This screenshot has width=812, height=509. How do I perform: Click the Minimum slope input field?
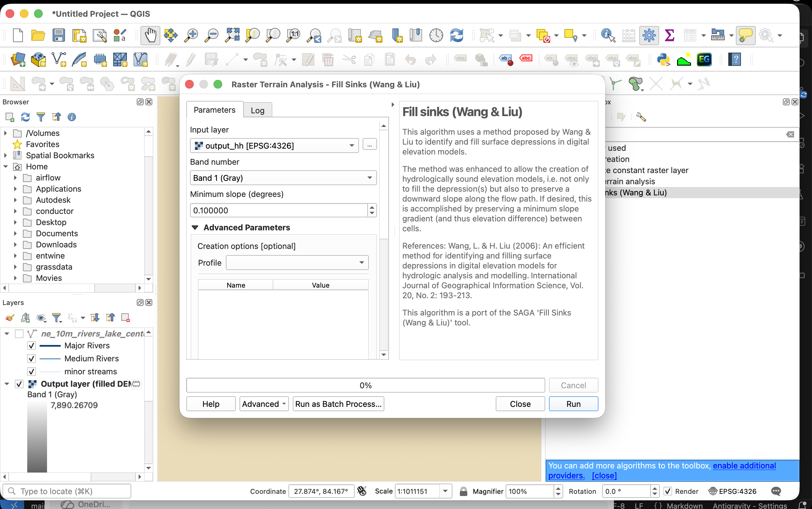[279, 210]
